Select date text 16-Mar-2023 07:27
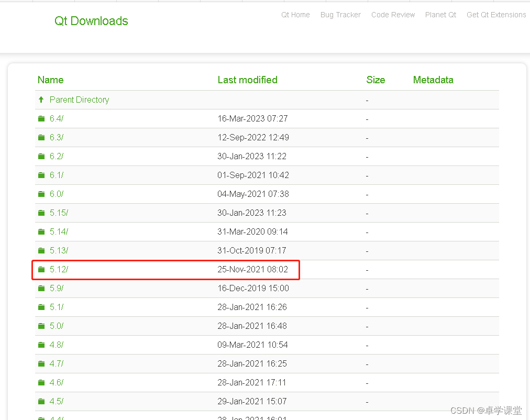This screenshot has width=530, height=420. pos(252,118)
